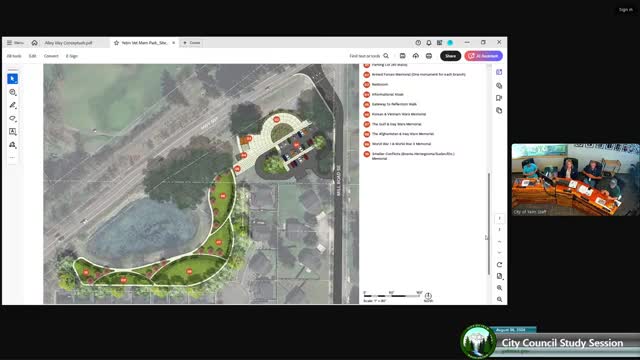Select the text box tool

coord(12,131)
